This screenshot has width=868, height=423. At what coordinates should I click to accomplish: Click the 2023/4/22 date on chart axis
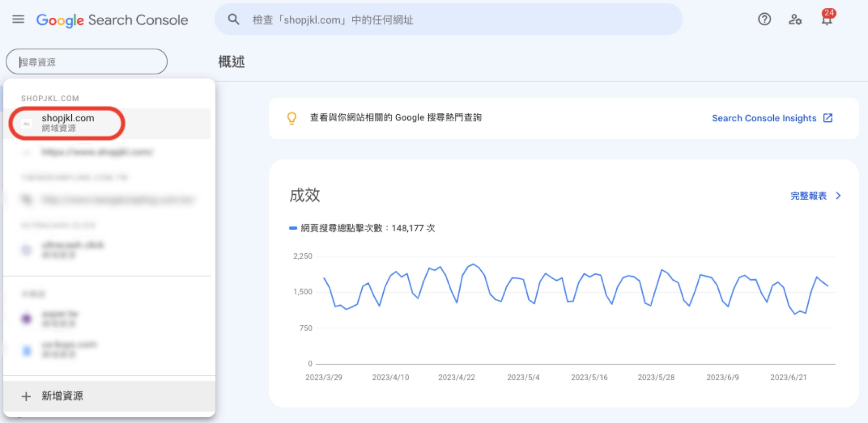(x=456, y=377)
